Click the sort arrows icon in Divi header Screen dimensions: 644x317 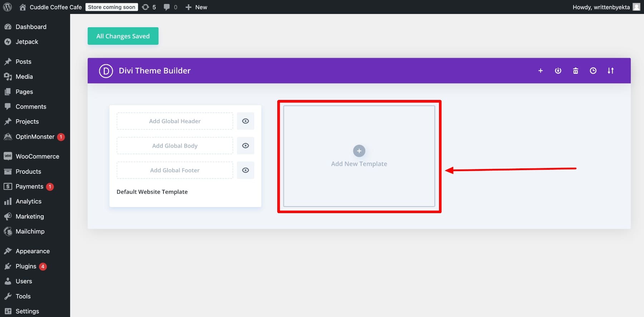pyautogui.click(x=611, y=71)
